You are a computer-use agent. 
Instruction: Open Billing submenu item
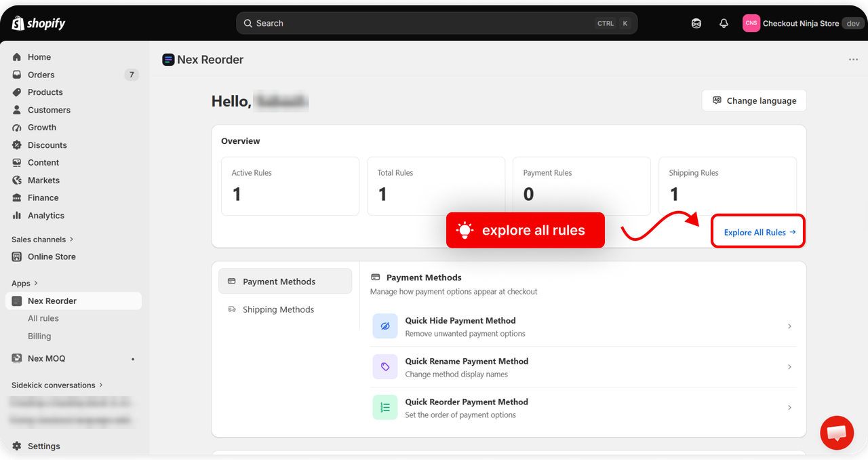pyautogui.click(x=39, y=337)
